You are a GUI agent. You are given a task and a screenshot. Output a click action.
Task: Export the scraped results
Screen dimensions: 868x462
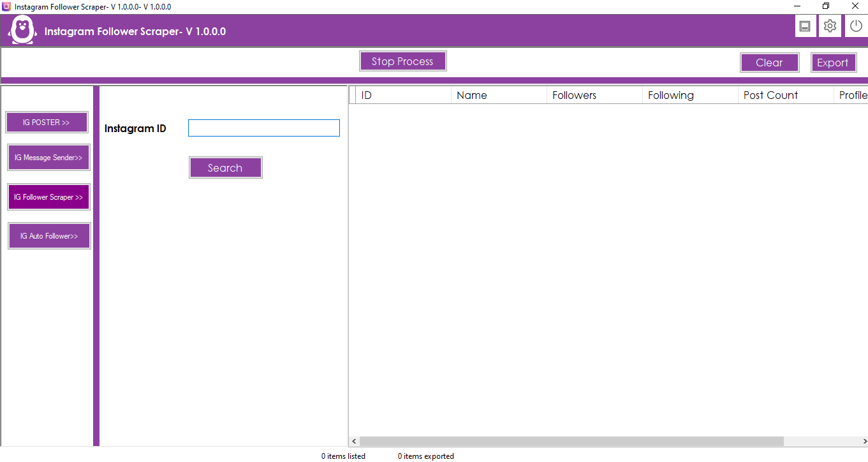click(833, 63)
